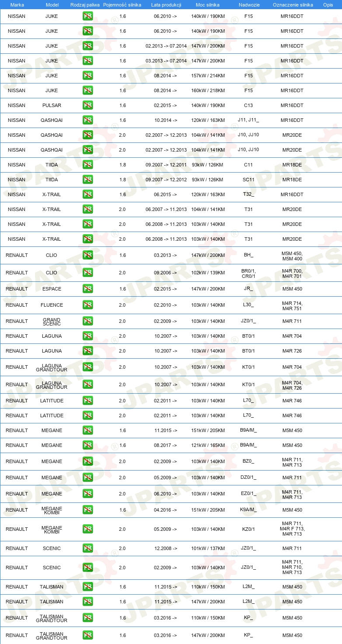Click engine code 'M4R 700, M4R 701'
Screen dimensions: 342x644
[x=292, y=273]
